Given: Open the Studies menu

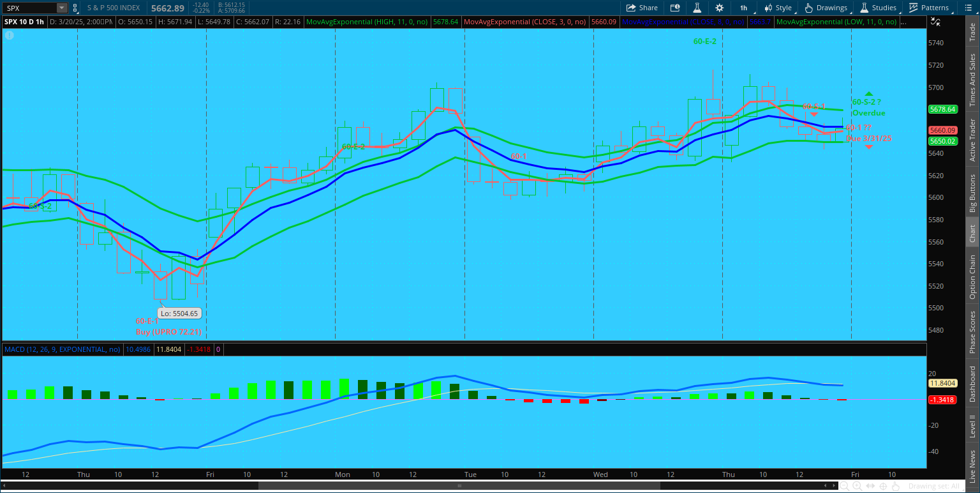Looking at the screenshot, I should (x=879, y=8).
